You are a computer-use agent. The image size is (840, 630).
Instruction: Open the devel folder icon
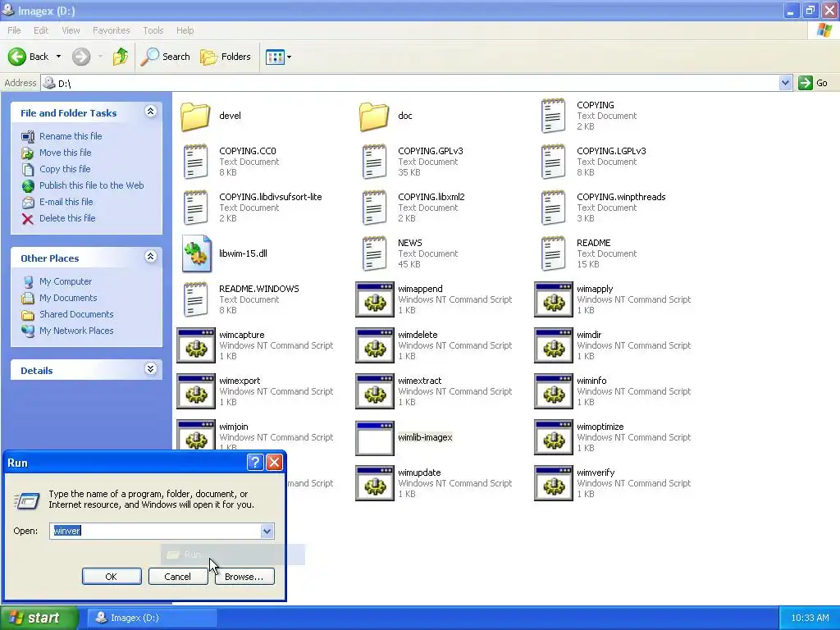coord(195,116)
